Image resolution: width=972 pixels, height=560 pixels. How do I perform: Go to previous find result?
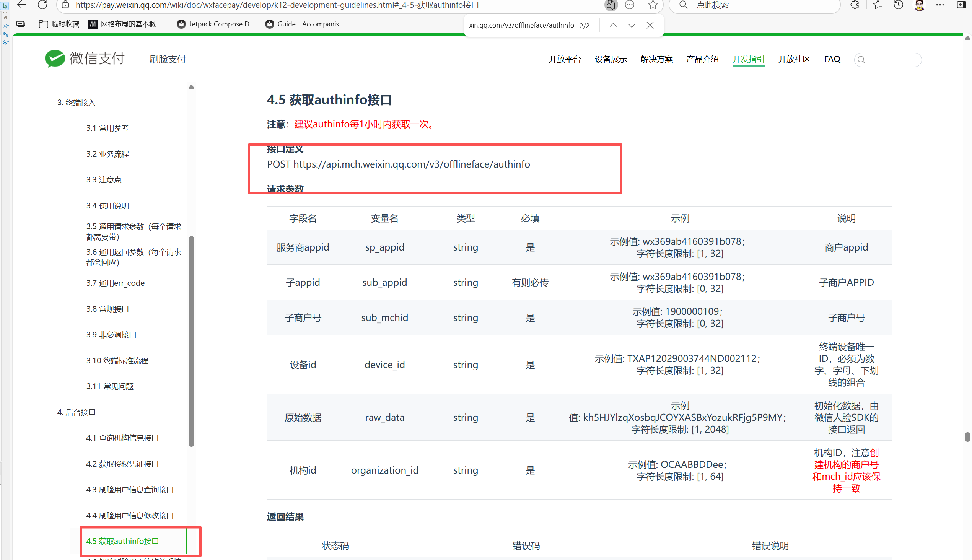pyautogui.click(x=613, y=25)
